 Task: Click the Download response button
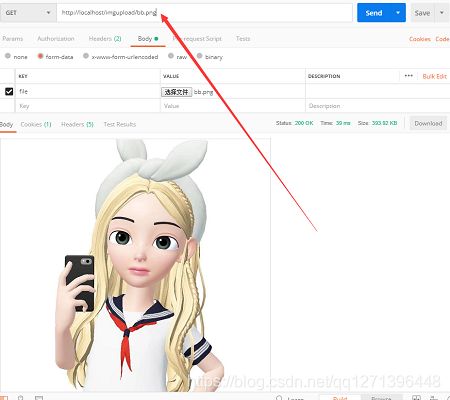[428, 123]
